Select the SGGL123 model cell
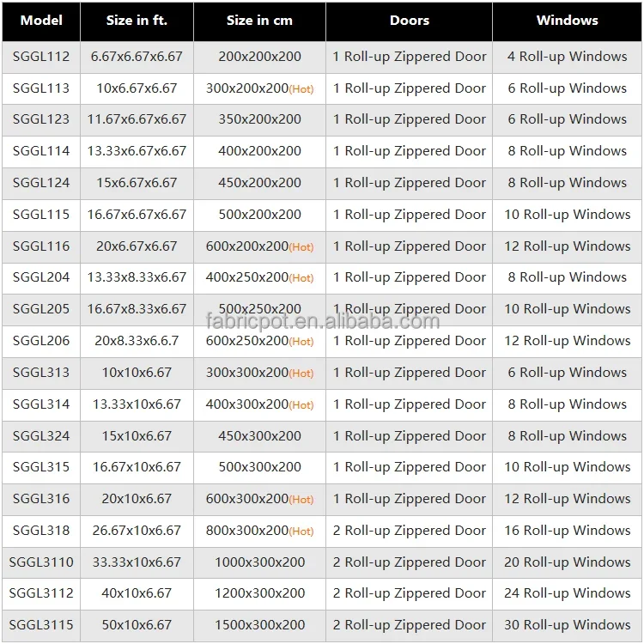The image size is (644, 644). click(x=41, y=119)
